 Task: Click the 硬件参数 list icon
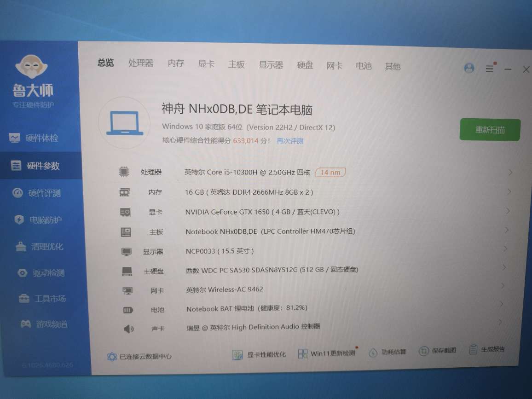click(16, 166)
